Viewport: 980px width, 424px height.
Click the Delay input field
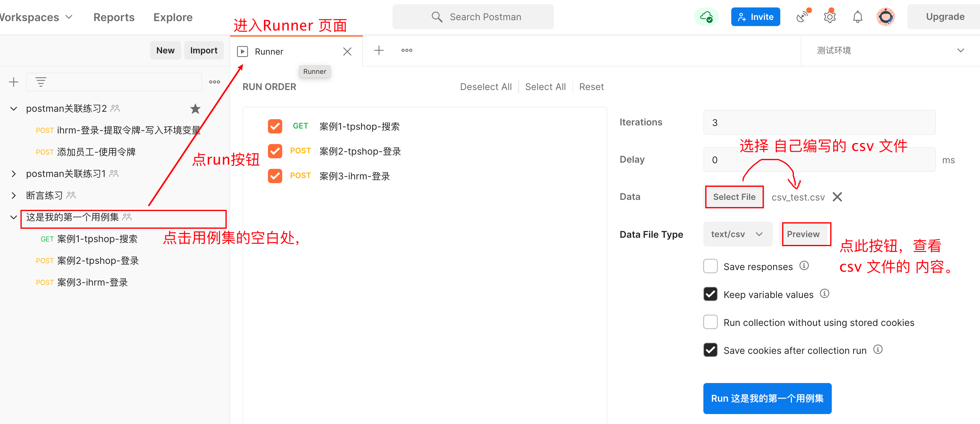(819, 160)
